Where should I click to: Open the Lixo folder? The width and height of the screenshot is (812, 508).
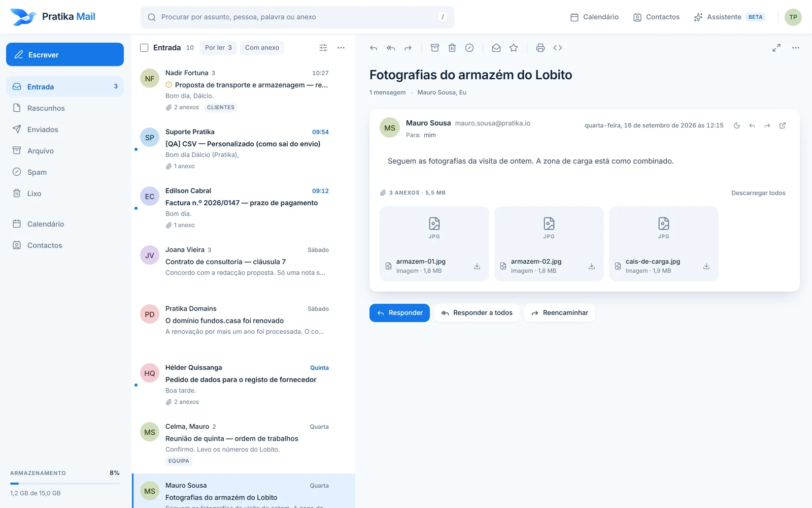65,194
